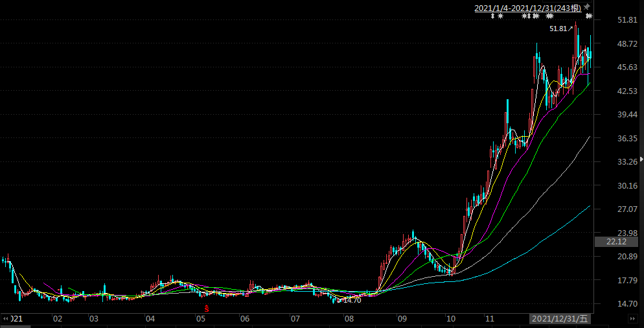
Task: Click the 20.89 price axis label
Action: click(627, 256)
